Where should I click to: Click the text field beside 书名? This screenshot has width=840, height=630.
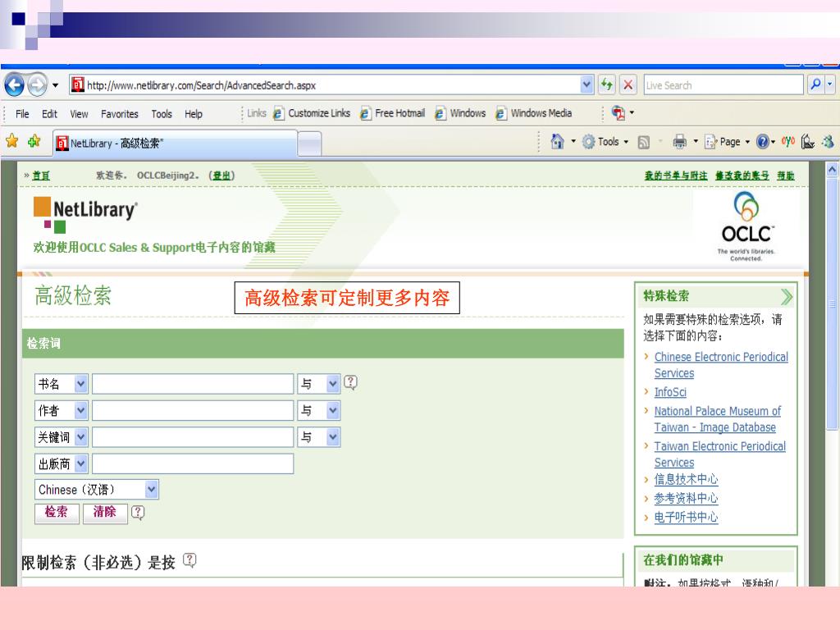[x=193, y=384]
